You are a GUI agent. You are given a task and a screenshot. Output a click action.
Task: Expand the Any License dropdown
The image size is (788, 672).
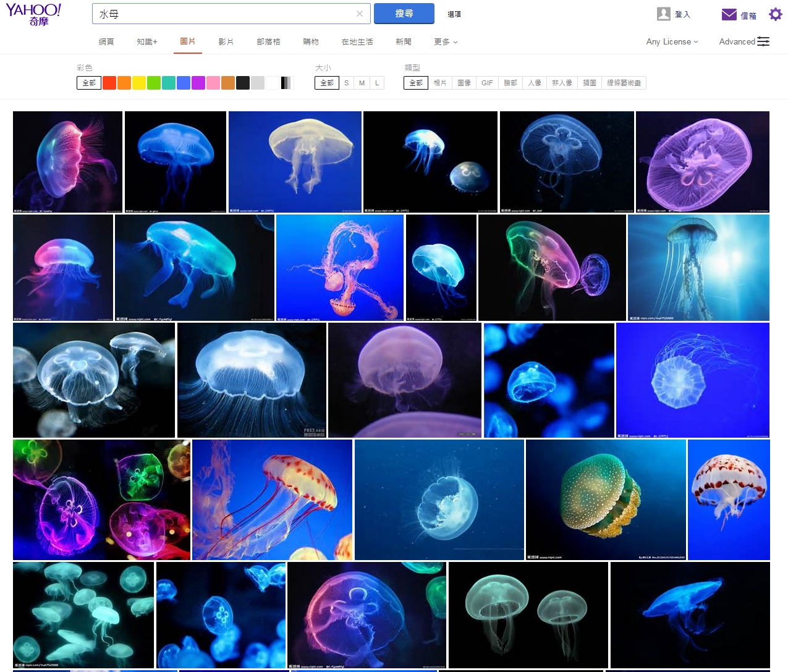coord(672,41)
